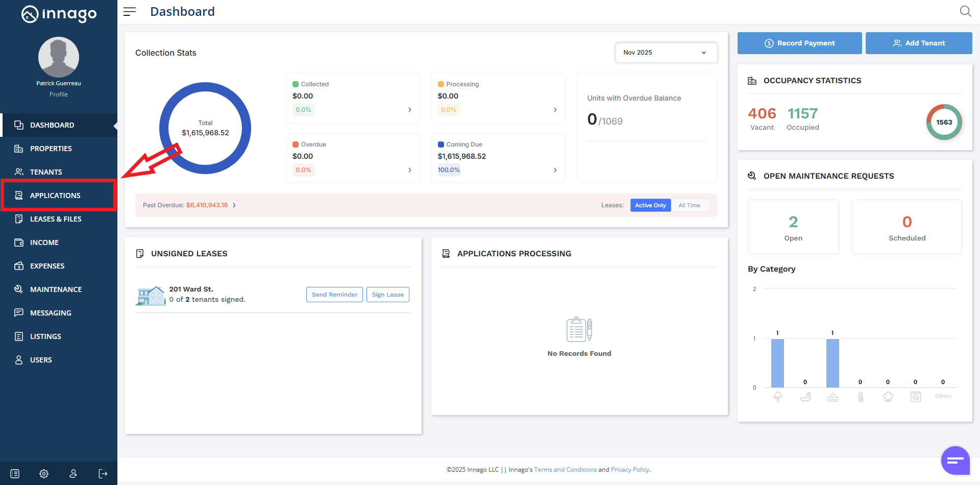
Task: Click the hamburger menu icon beside Dashboard
Action: [130, 12]
